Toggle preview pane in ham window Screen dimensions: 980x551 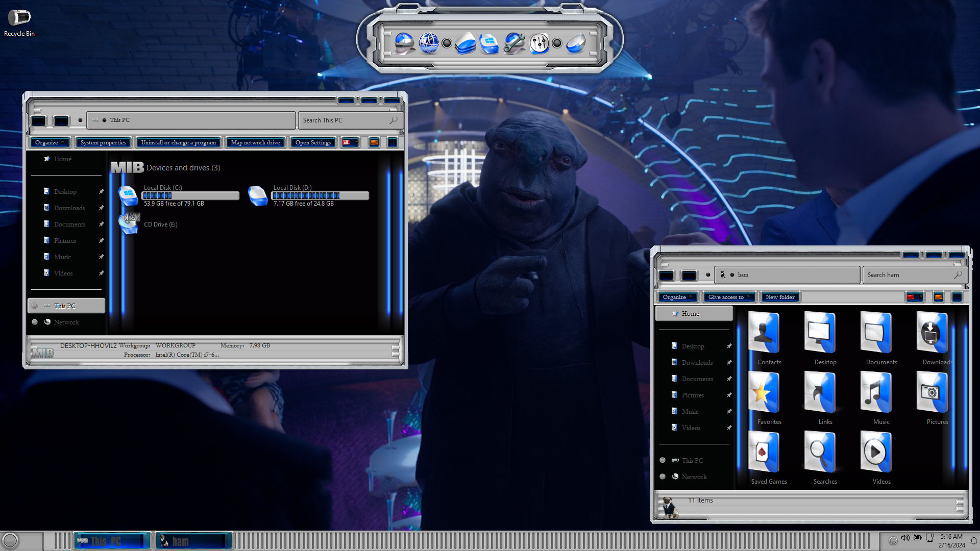tap(938, 297)
